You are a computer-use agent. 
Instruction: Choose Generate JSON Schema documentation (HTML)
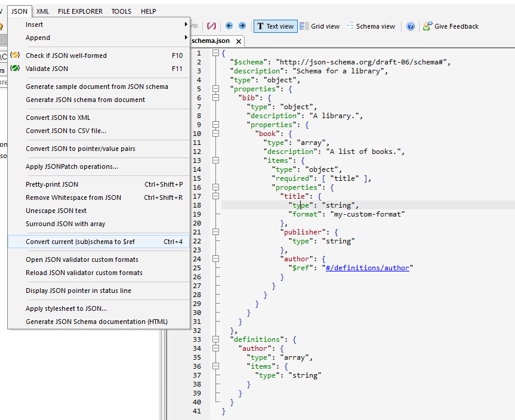click(99, 322)
